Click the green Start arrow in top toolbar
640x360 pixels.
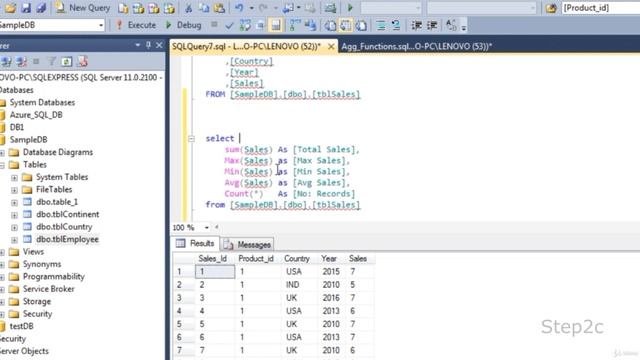coord(350,8)
